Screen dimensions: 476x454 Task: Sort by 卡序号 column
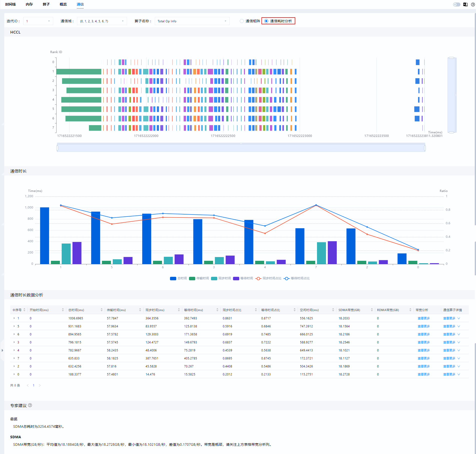pos(24,310)
